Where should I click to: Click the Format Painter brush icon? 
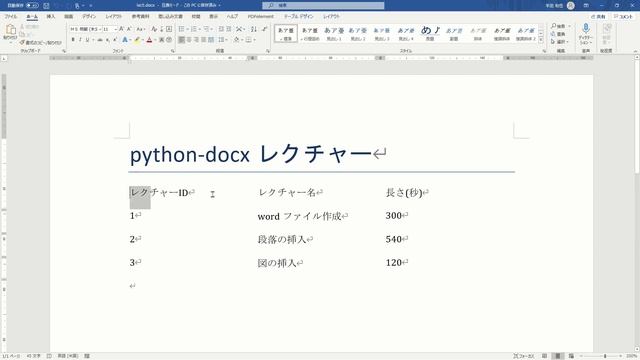pos(22,42)
